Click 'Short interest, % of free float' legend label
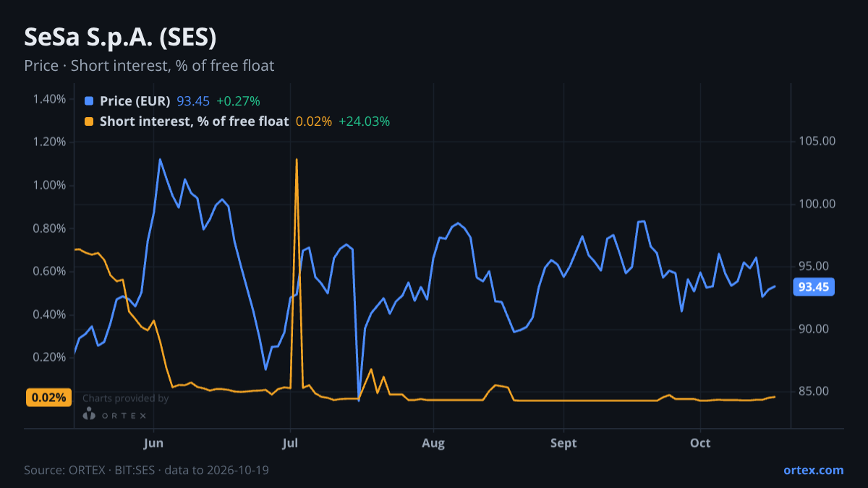This screenshot has width=868, height=488. (195, 121)
